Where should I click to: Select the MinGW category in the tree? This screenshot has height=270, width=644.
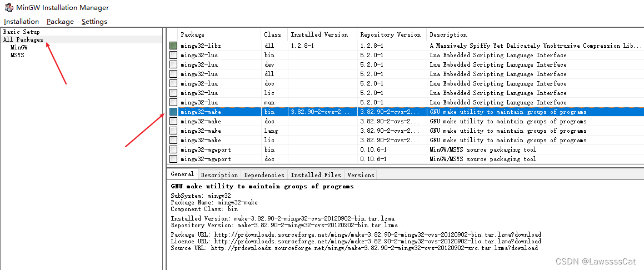(x=19, y=47)
